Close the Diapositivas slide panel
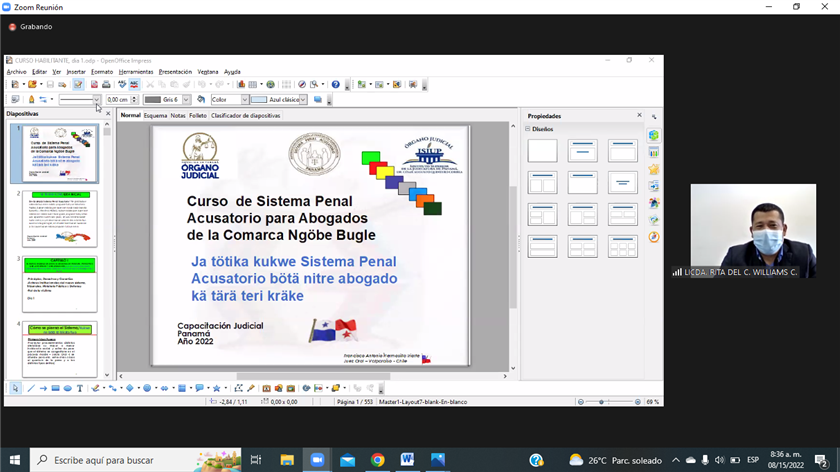 [x=108, y=114]
